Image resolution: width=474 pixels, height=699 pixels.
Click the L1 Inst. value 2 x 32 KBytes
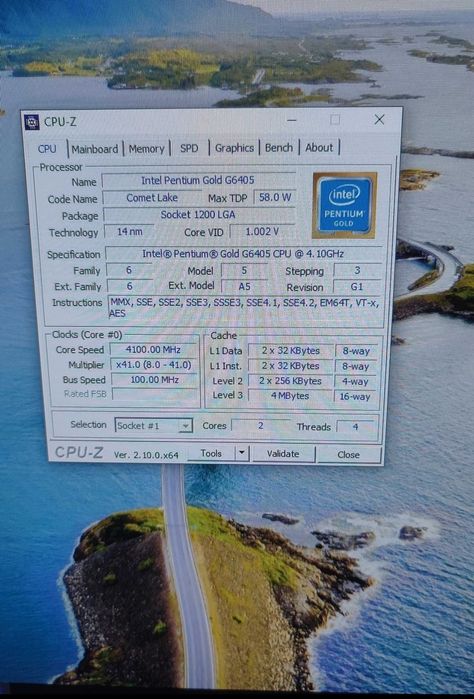291,366
